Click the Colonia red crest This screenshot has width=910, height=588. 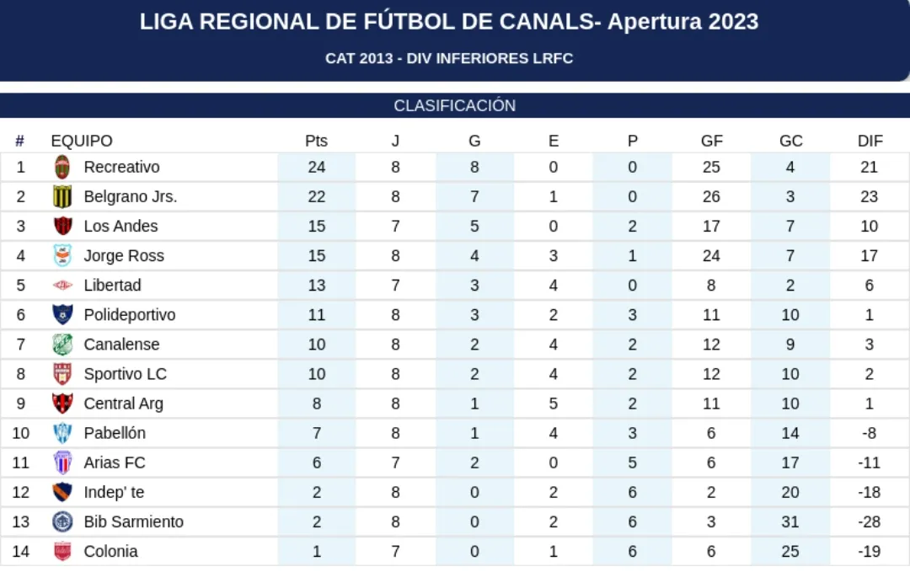pyautogui.click(x=62, y=551)
